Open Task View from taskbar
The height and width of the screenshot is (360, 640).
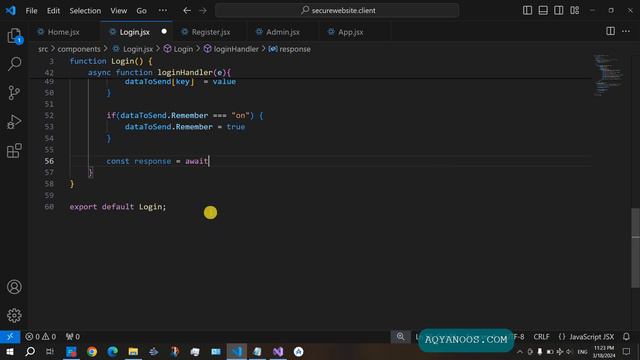pos(50,351)
